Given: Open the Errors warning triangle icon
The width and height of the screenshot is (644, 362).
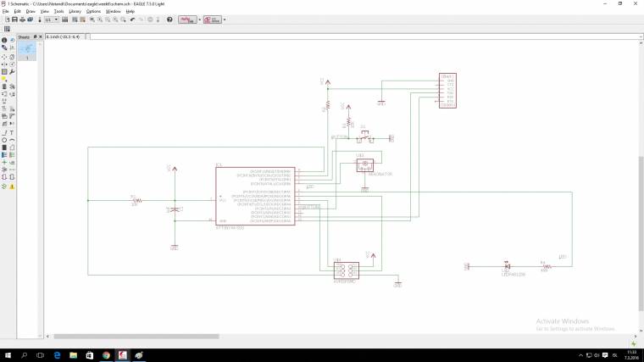Looking at the screenshot, I should point(12,187).
